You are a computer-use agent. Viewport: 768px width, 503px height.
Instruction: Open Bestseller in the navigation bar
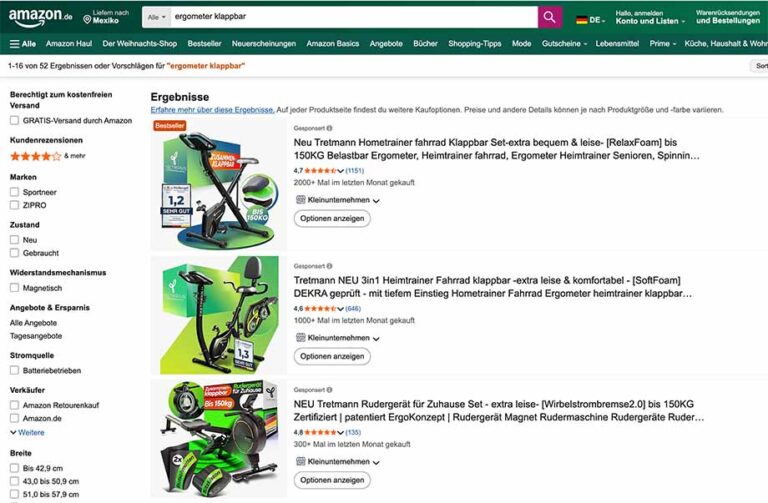coord(204,44)
